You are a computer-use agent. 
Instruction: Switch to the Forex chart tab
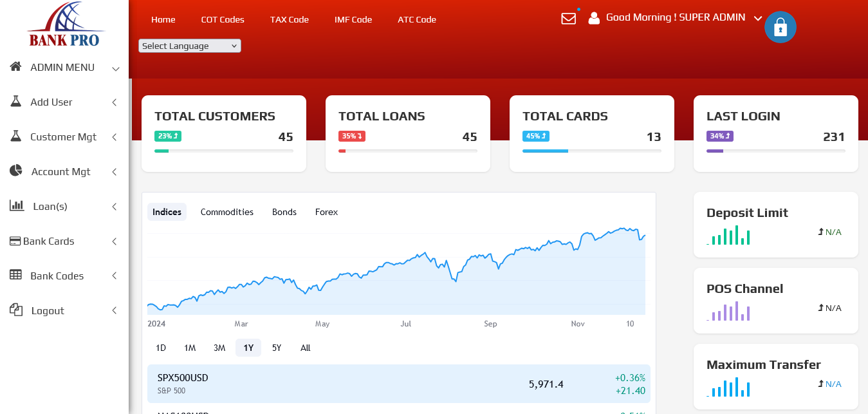[326, 212]
